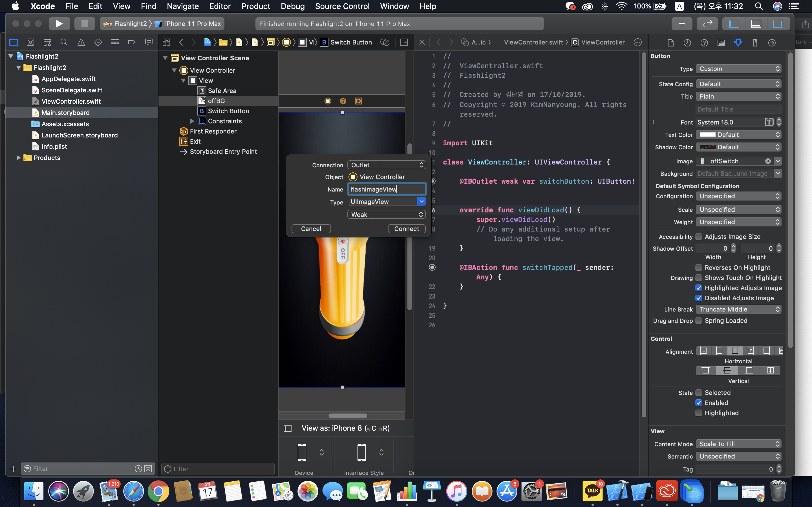Open the Connections inspector arrow icon
This screenshot has width=812, height=507.
tap(772, 42)
